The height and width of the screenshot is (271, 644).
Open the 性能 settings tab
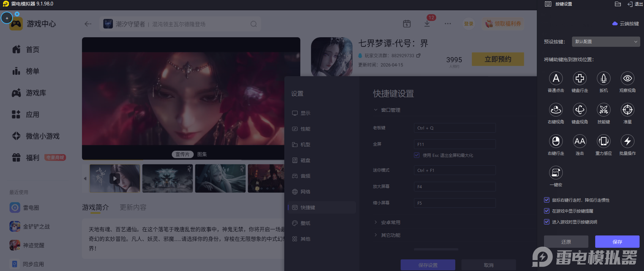(322, 129)
